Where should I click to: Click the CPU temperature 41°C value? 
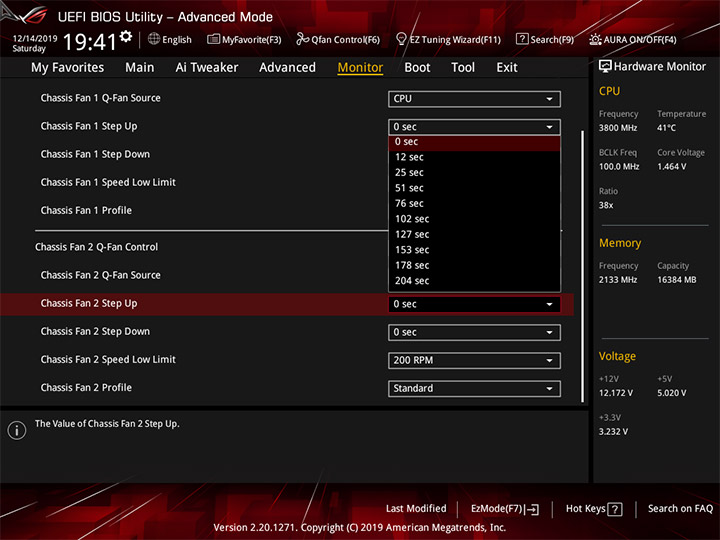tap(666, 128)
